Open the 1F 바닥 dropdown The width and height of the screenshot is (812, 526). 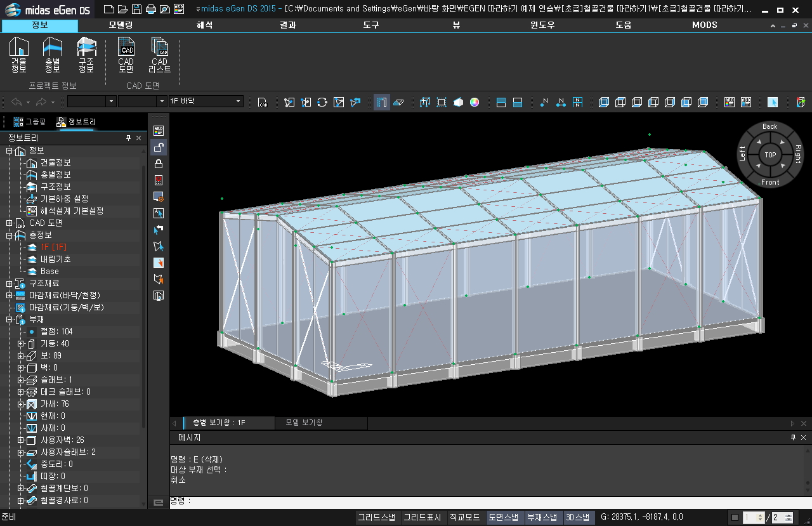[239, 102]
